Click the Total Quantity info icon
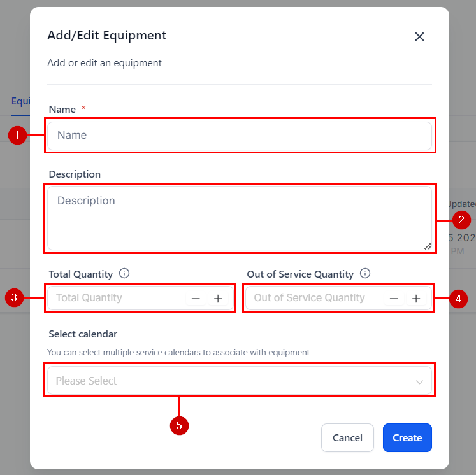This screenshot has width=476, height=475. [x=124, y=274]
